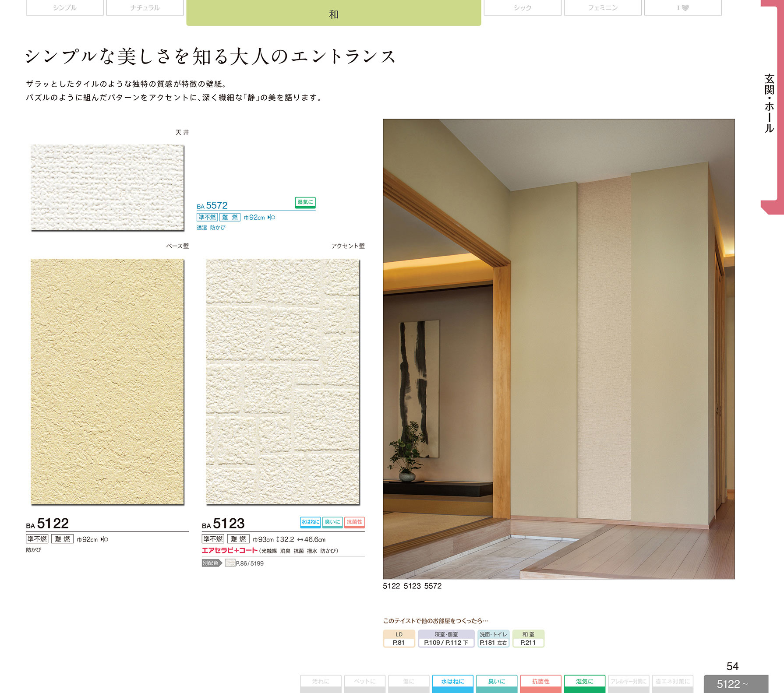Click the 難燃 label under BA 5572

coord(230,217)
